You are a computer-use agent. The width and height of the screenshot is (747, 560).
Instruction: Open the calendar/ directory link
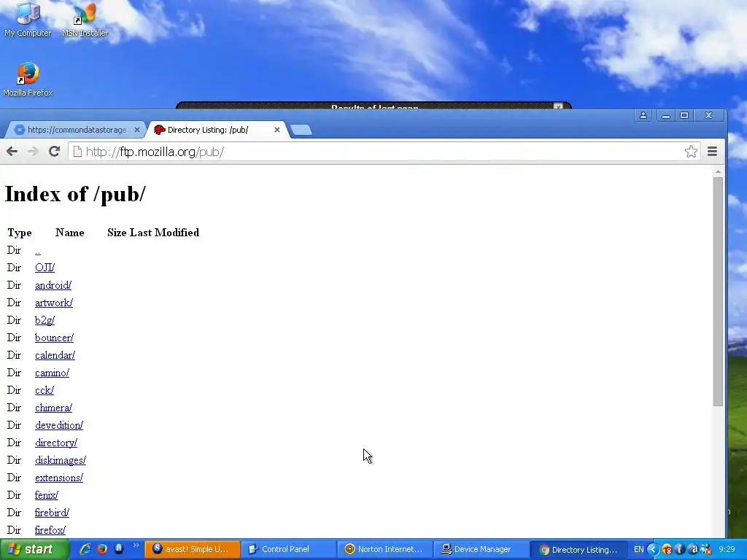coord(55,355)
